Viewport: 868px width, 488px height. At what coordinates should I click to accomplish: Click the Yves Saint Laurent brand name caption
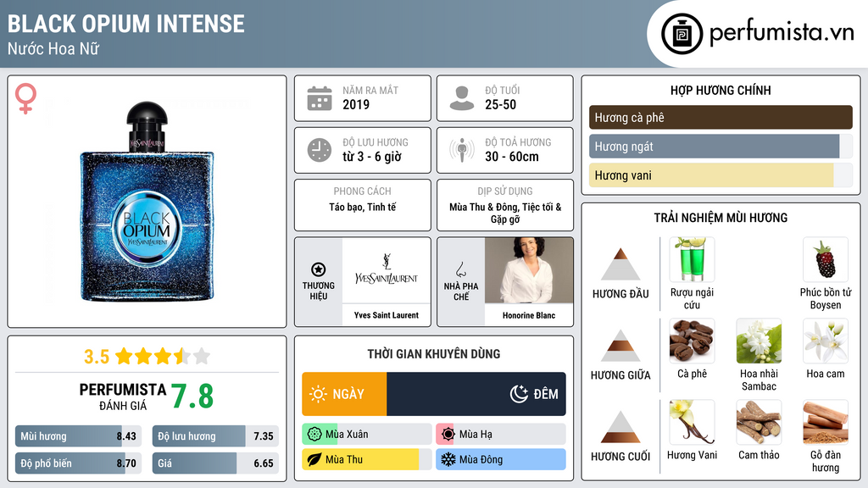tap(387, 315)
